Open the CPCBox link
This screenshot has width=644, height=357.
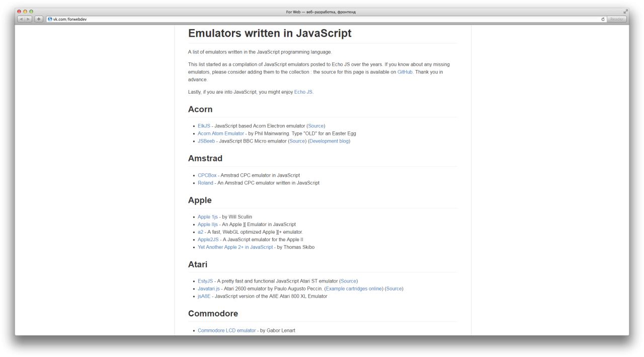207,175
